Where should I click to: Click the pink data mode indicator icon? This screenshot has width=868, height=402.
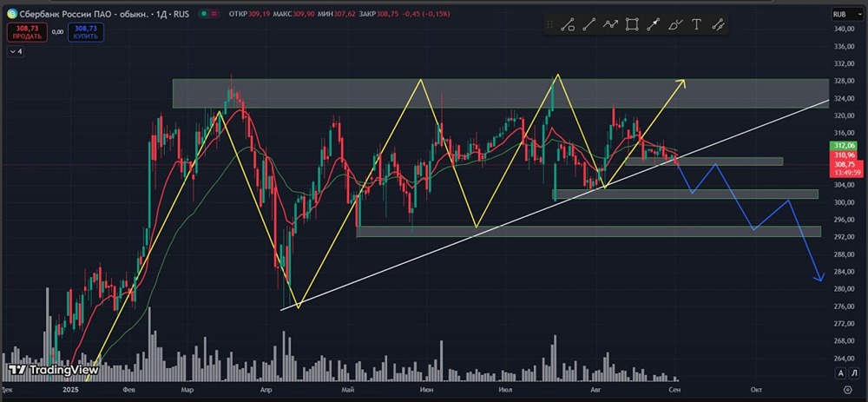[x=214, y=13]
